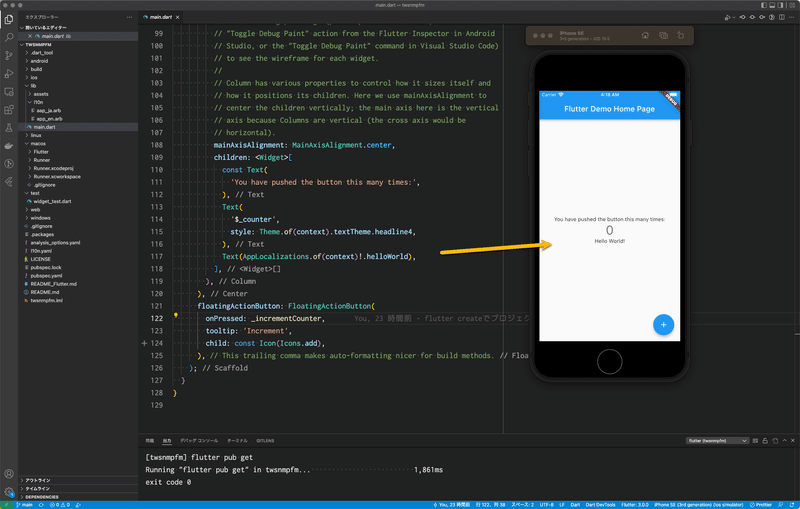
Task: Clear the output panel icon
Action: [x=756, y=441]
